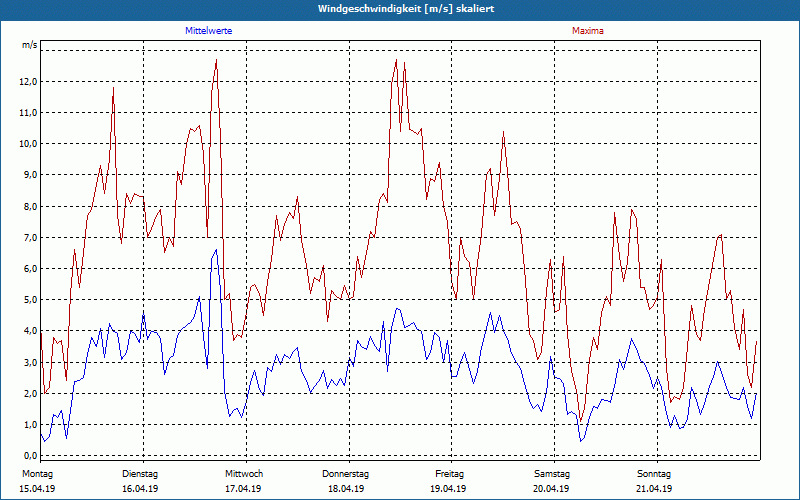Click the 17.04.19 date label
The width and height of the screenshot is (800, 500).
tap(243, 489)
